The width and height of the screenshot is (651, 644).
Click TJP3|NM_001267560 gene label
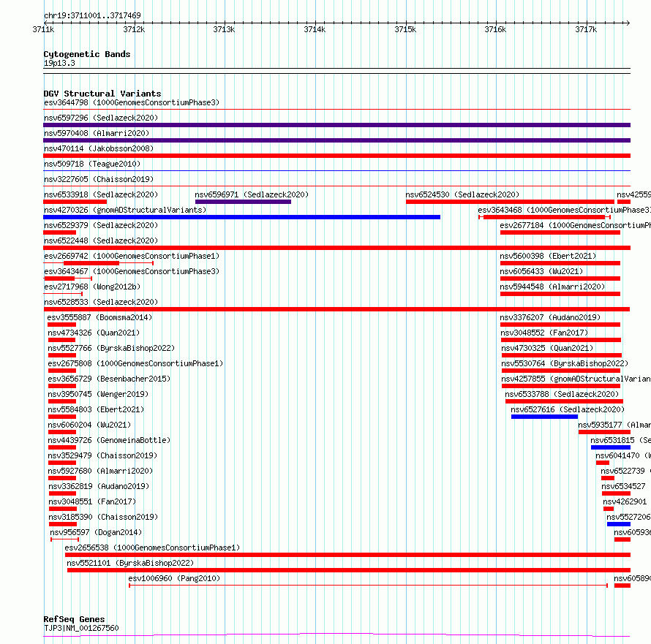tap(81, 628)
